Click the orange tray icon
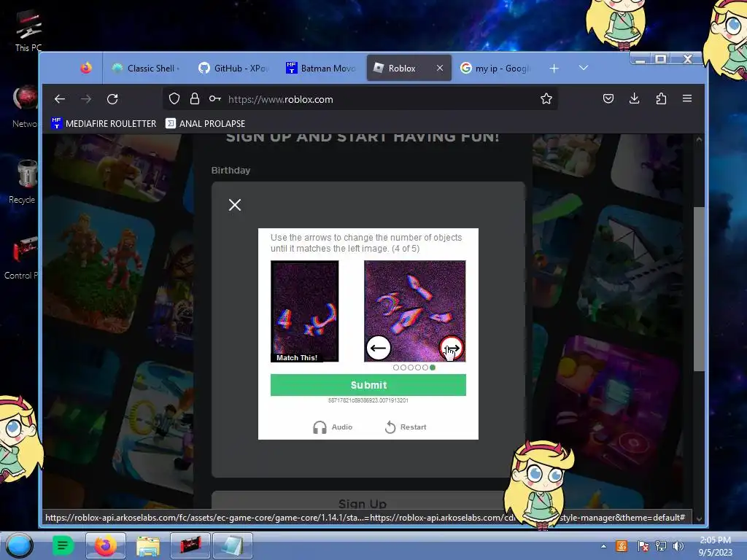The height and width of the screenshot is (560, 747). coord(622,546)
